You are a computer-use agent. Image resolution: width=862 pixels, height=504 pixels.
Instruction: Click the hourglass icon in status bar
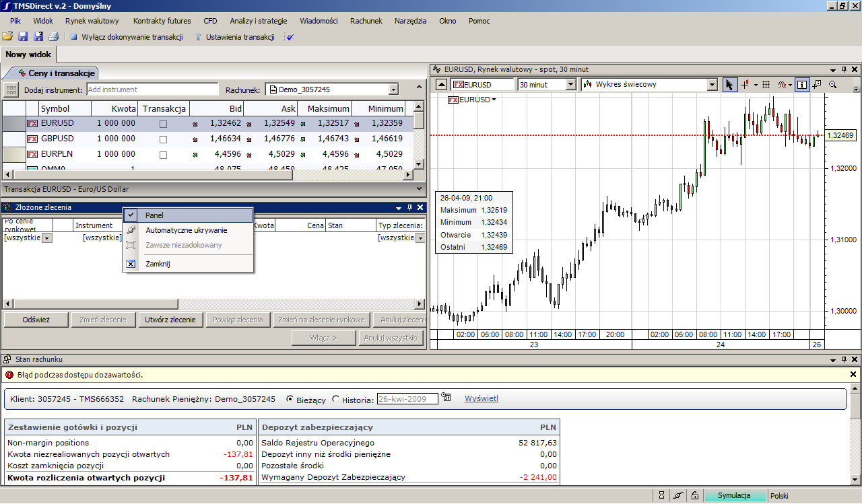tap(662, 495)
